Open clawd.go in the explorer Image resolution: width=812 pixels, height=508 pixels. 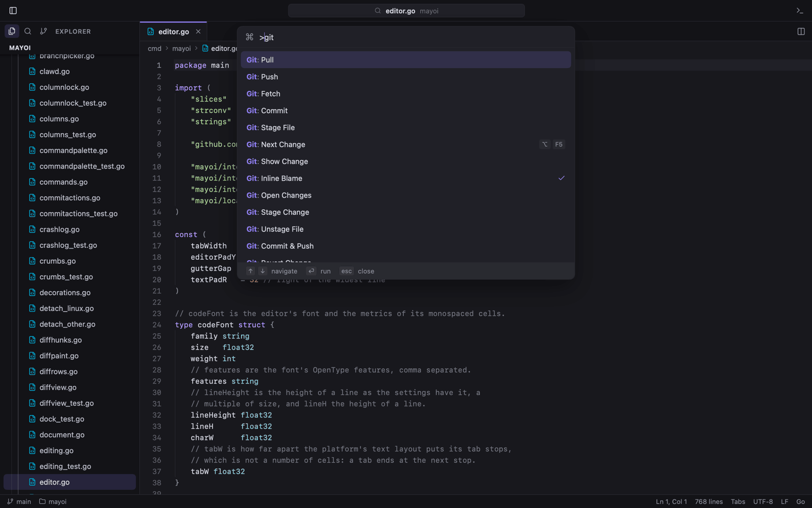70,72
